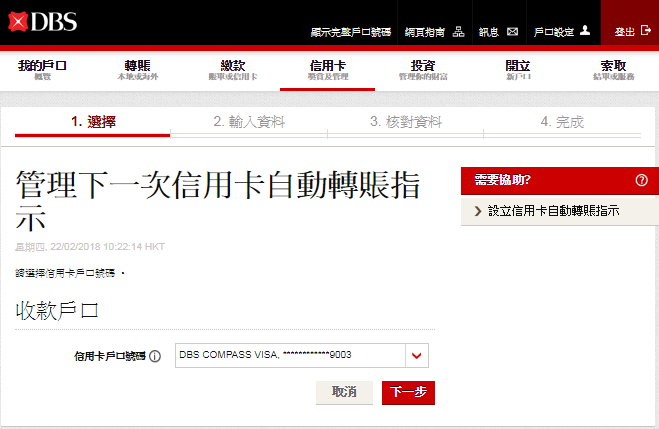
Task: Click the info icon beside 信用卡戶口號碼
Action: pos(155,356)
